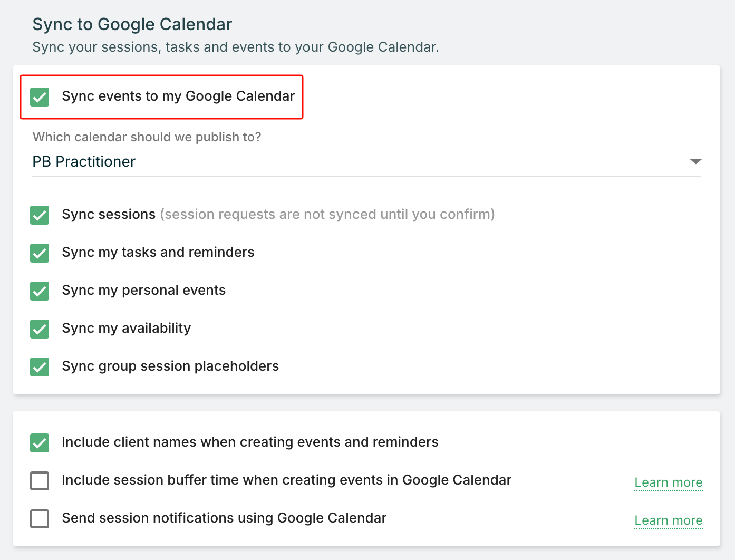The image size is (735, 560).
Task: Click the Sync my availability label
Action: point(126,328)
